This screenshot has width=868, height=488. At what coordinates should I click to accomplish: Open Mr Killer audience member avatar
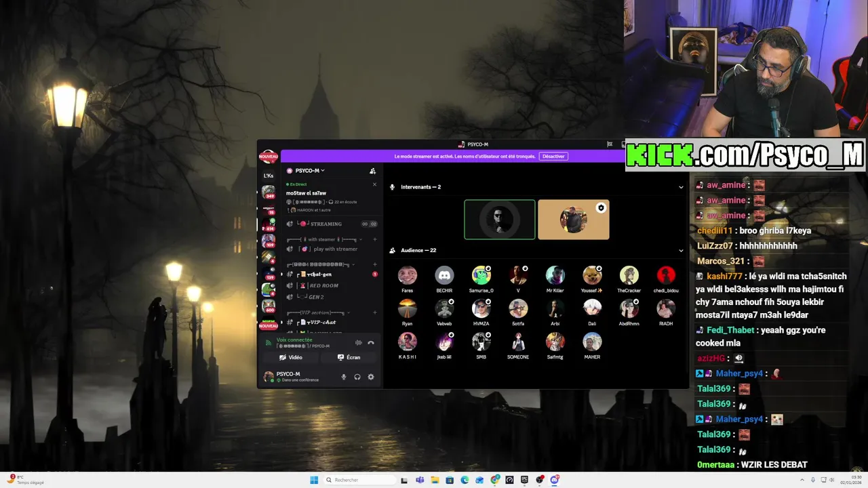click(555, 275)
